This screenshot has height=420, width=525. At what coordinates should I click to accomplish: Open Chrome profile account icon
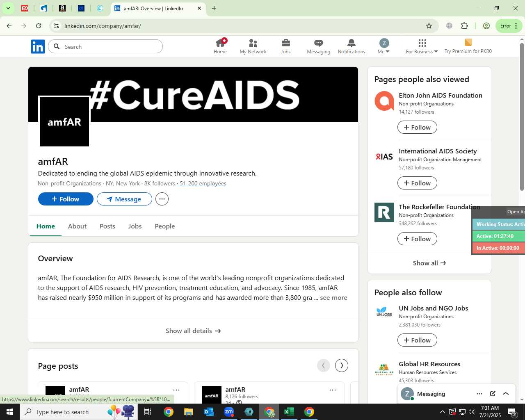(x=486, y=26)
